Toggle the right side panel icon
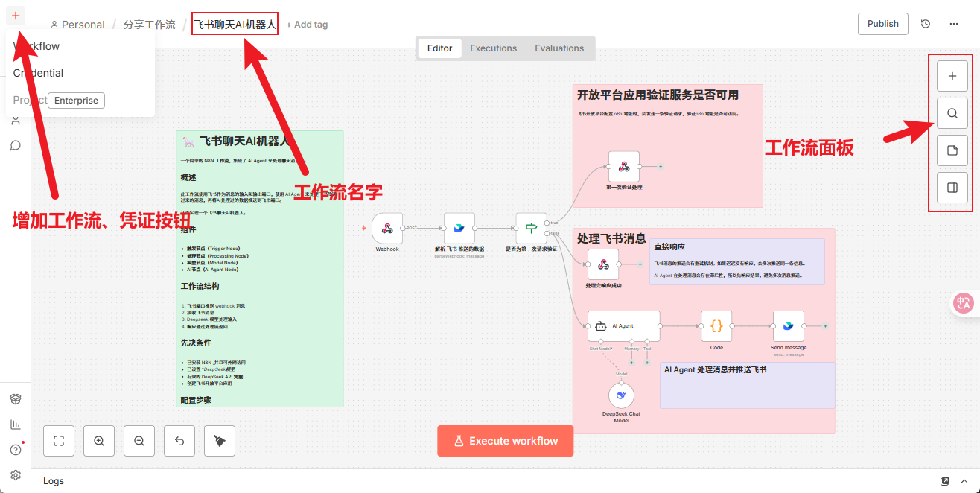Viewport: 980px width, 493px height. [x=952, y=188]
